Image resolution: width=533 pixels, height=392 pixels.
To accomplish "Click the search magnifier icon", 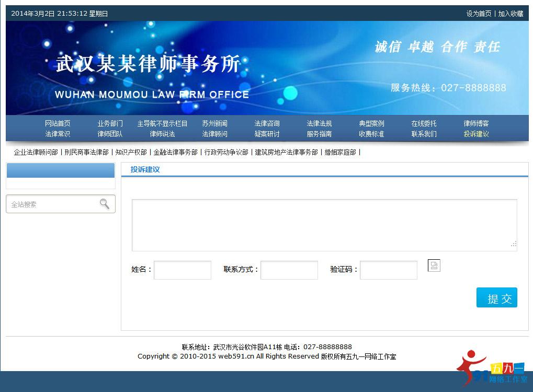I will tap(105, 204).
